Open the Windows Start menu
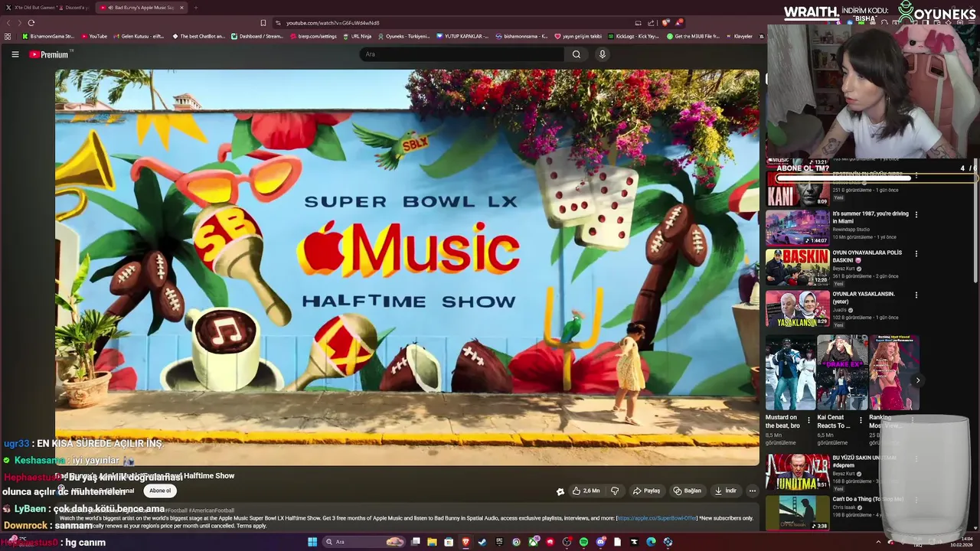Viewport: 980px width, 551px height. pyautogui.click(x=312, y=542)
